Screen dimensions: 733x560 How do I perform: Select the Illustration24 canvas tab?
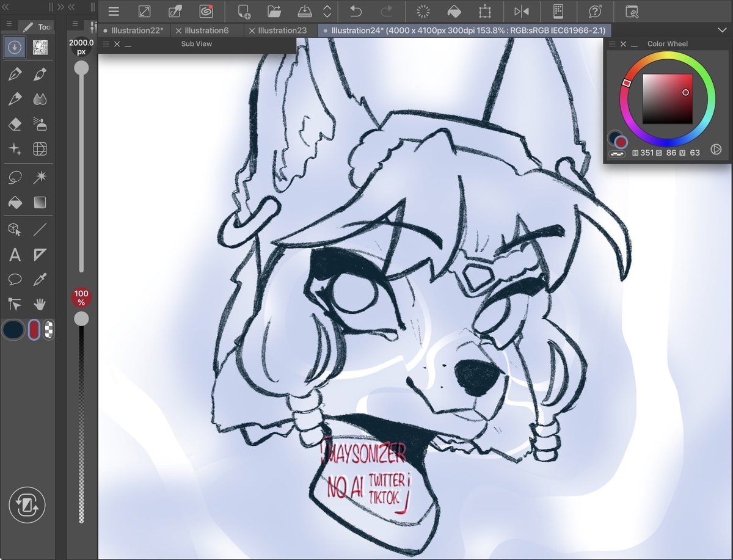[465, 30]
